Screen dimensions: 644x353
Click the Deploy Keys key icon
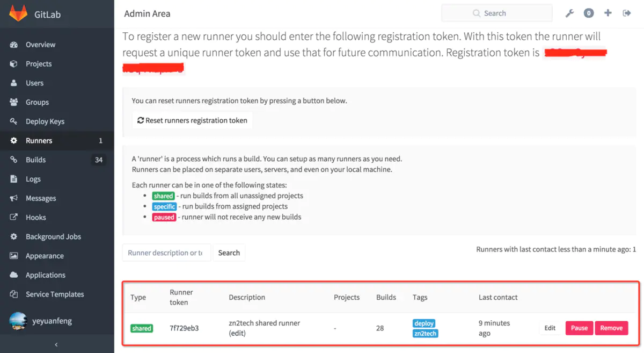tap(14, 121)
